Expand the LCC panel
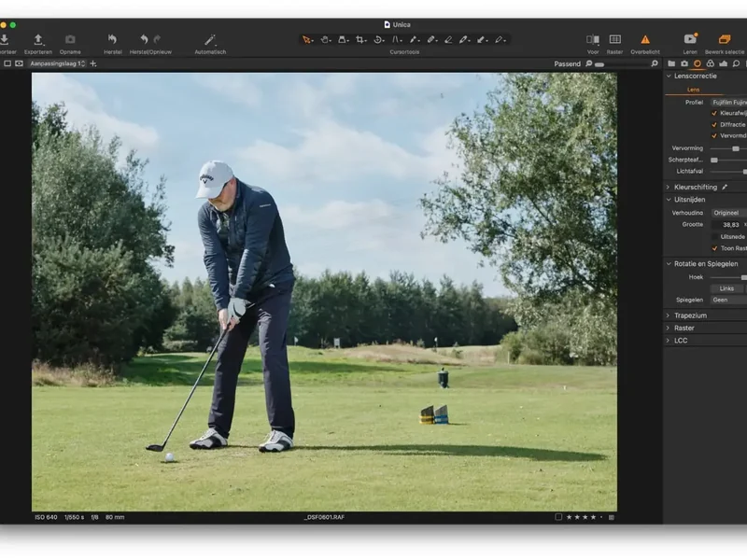 click(x=669, y=340)
